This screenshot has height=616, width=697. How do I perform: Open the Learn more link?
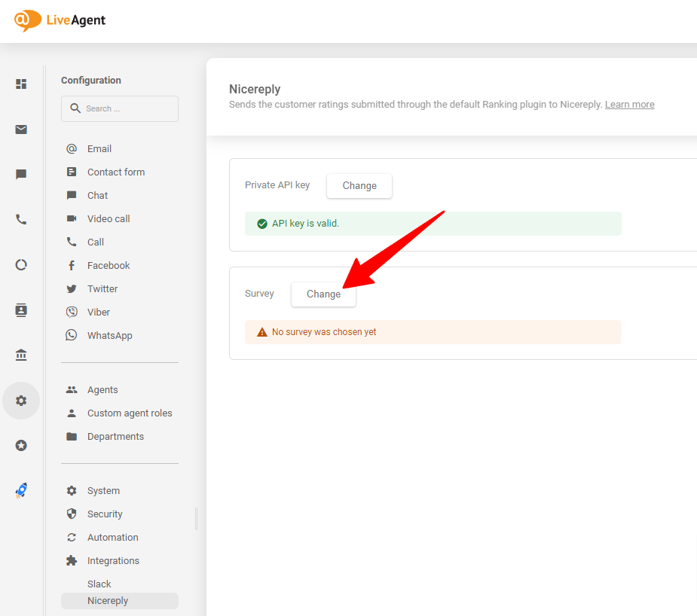629,104
